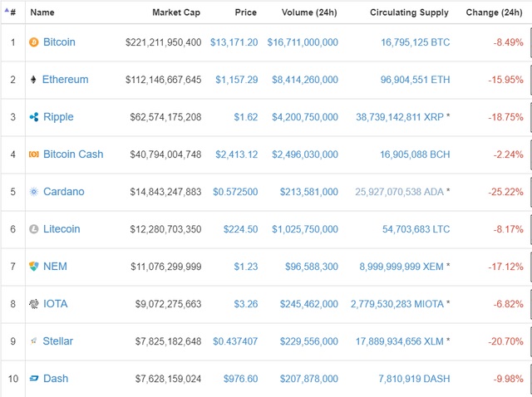The image size is (532, 397).
Task: Sort table by Volume (24h) header
Action: click(309, 12)
